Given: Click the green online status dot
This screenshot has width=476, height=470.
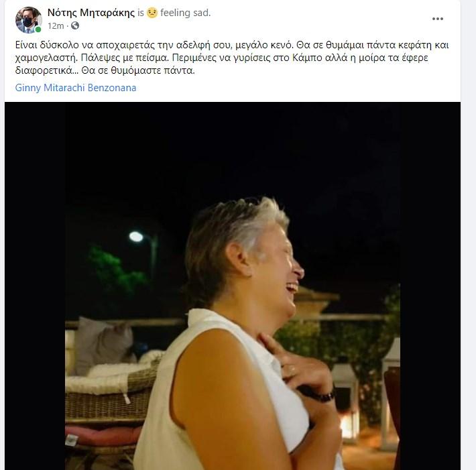Looking at the screenshot, I should pyautogui.click(x=38, y=30).
